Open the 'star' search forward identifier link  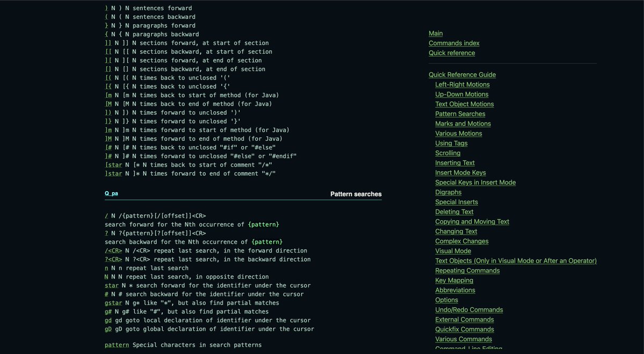(x=112, y=285)
